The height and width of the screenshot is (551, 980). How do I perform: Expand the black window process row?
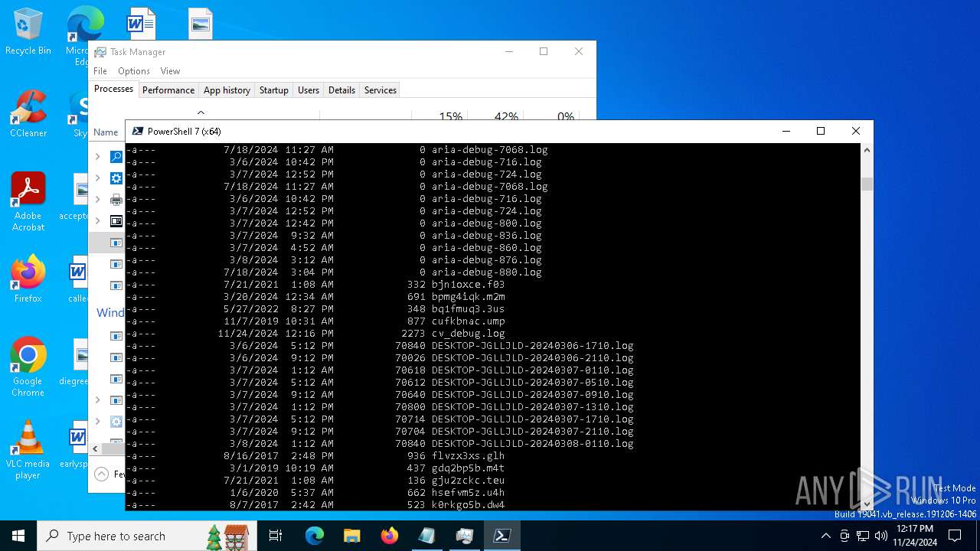coord(97,221)
